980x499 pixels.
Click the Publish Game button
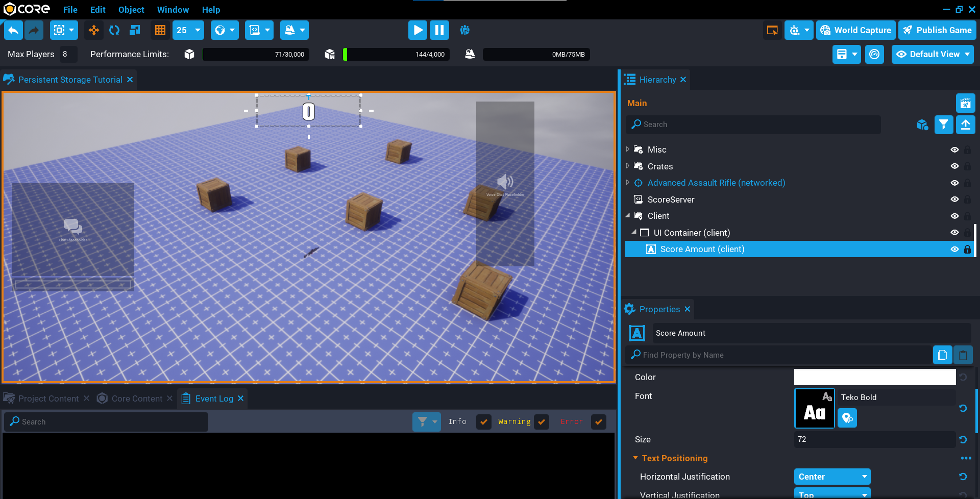(x=937, y=31)
